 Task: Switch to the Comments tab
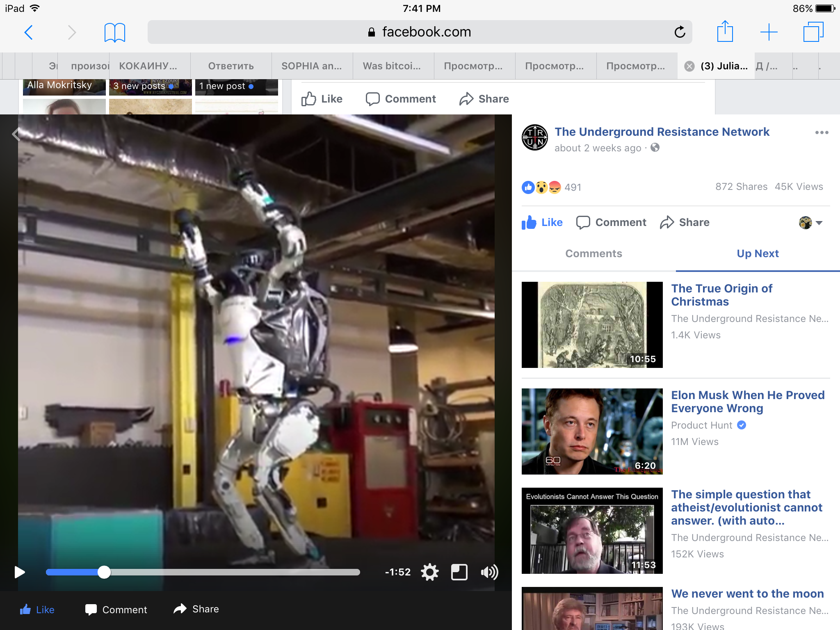(x=593, y=253)
